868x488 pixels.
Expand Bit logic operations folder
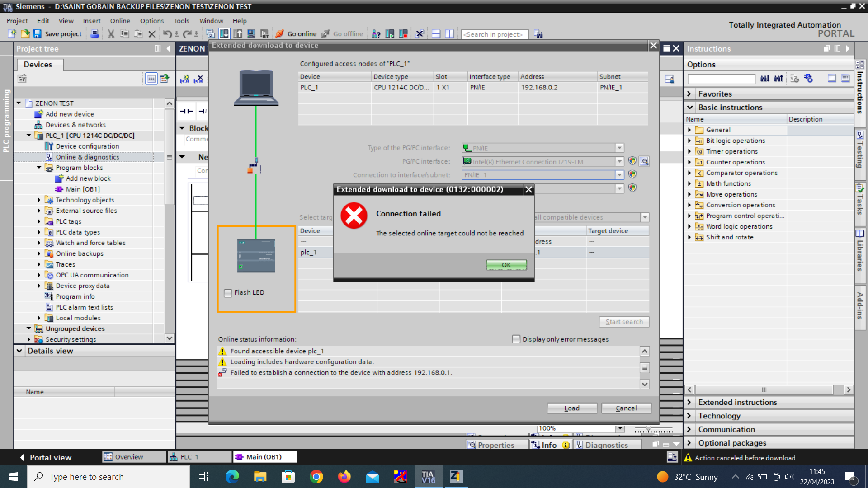point(689,141)
